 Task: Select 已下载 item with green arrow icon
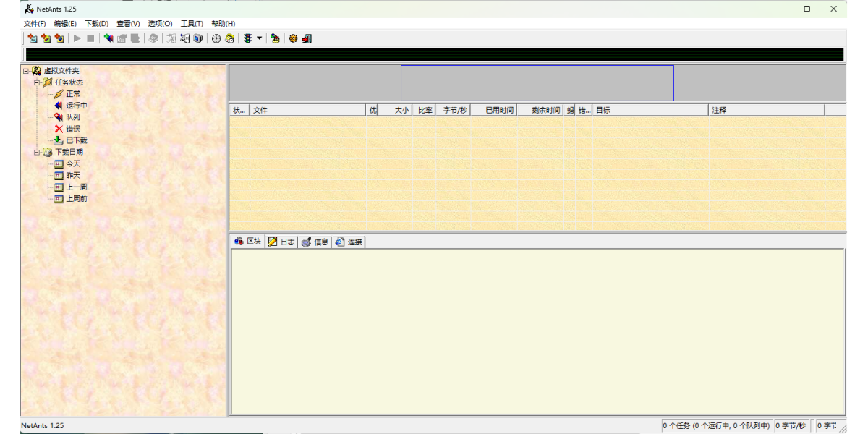[x=76, y=140]
